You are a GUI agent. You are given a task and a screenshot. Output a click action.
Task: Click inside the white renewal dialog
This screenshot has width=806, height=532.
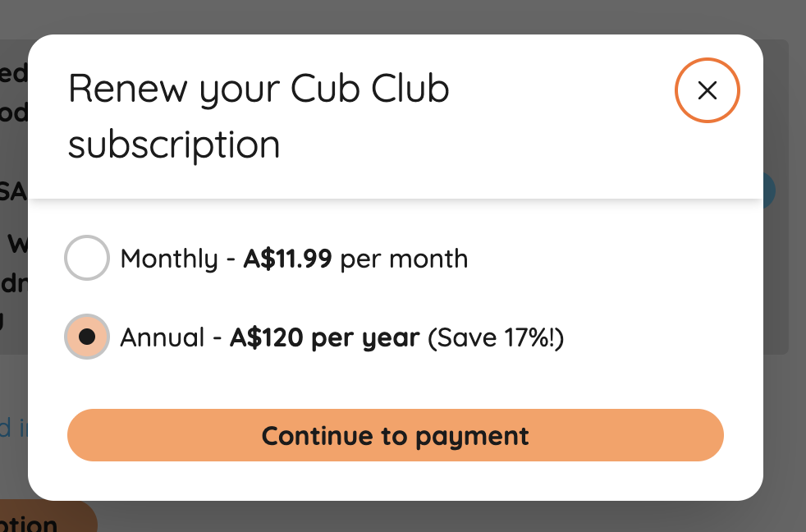point(396,378)
